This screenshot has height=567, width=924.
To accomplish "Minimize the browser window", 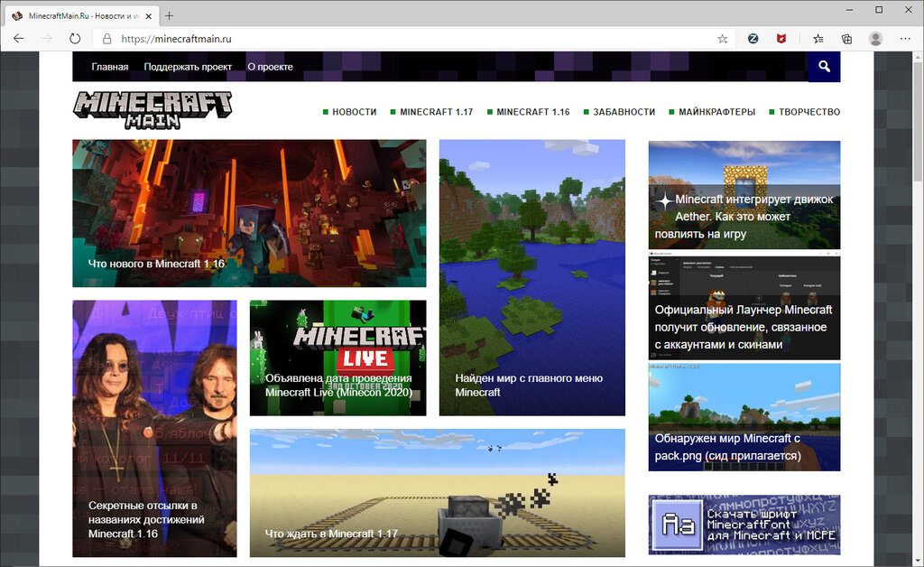I will [850, 10].
